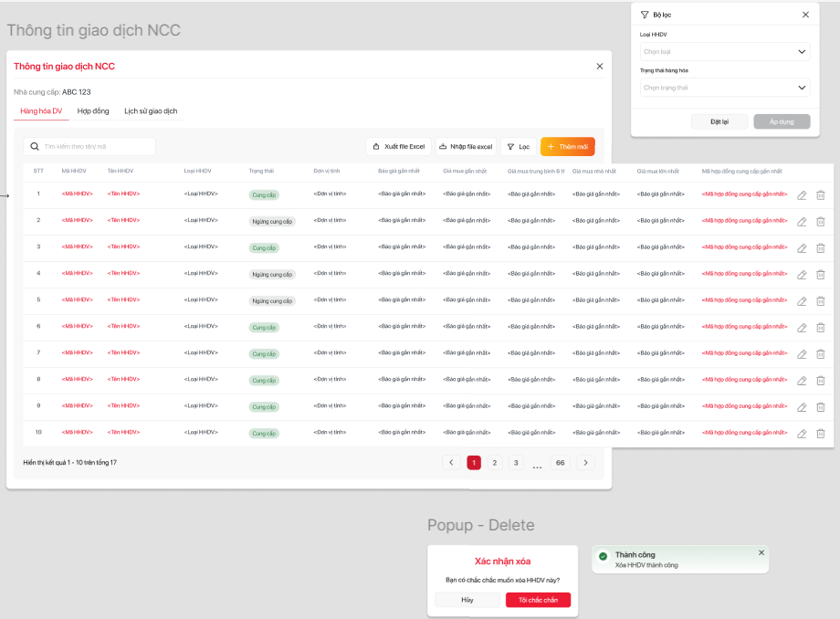Confirm deletion with Tôi chắc chắn
The image size is (840, 619).
pos(538,600)
